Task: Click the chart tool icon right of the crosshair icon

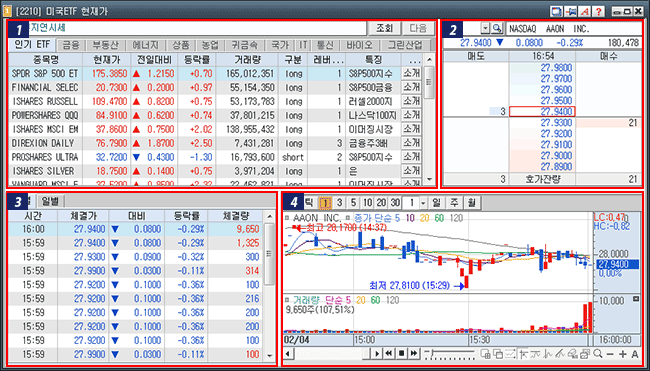Action: [x=536, y=354]
